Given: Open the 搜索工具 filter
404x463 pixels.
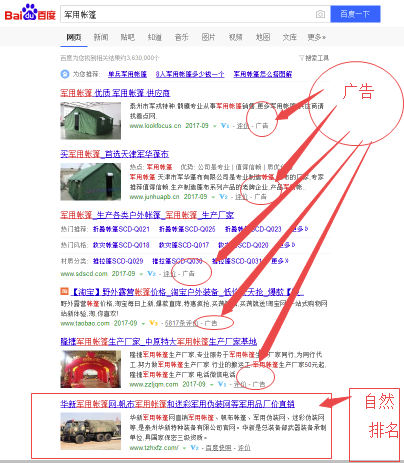Looking at the screenshot, I should click(x=314, y=58).
